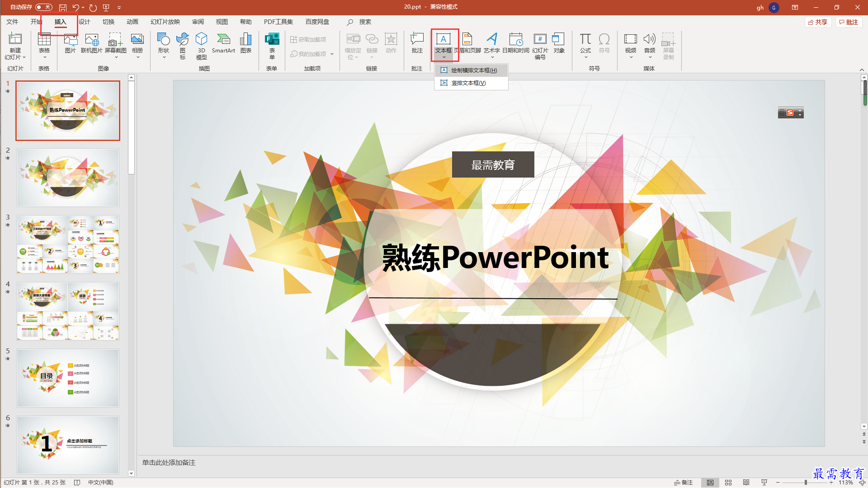Viewport: 868px width, 488px height.
Task: Click the Save icon in quick access toolbar
Action: pyautogui.click(x=63, y=7)
